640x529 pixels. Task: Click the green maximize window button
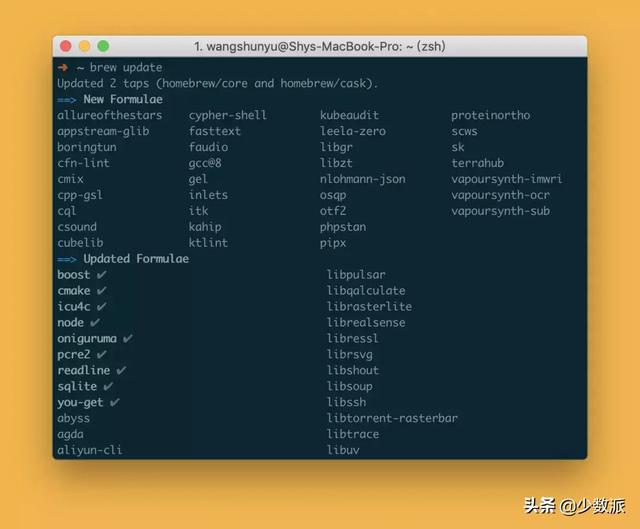pos(103,46)
